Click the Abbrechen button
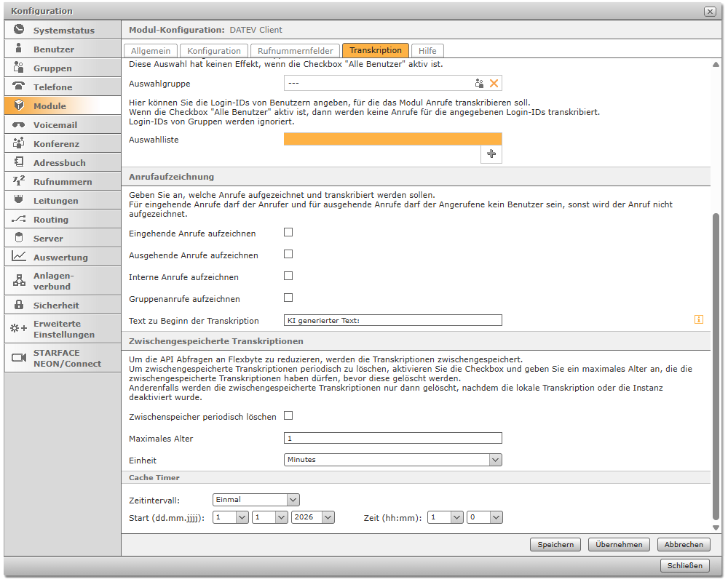This screenshot has width=728, height=582. pyautogui.click(x=684, y=545)
